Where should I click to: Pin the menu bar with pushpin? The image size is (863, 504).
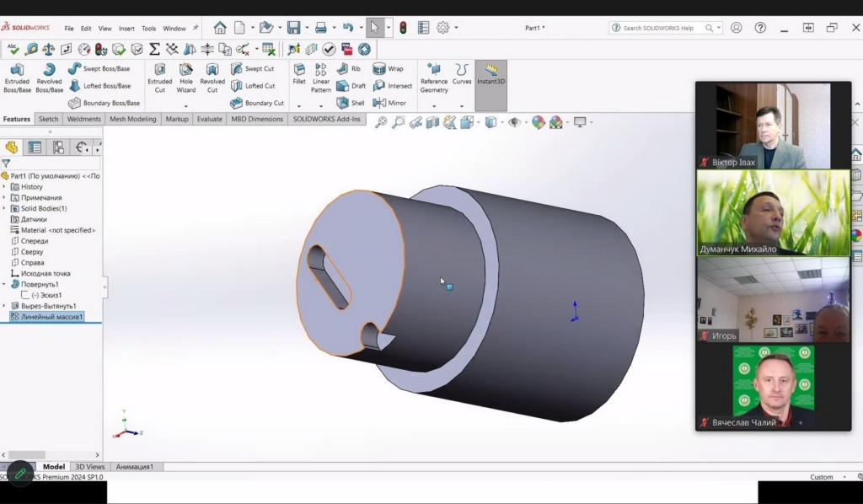pyautogui.click(x=196, y=28)
